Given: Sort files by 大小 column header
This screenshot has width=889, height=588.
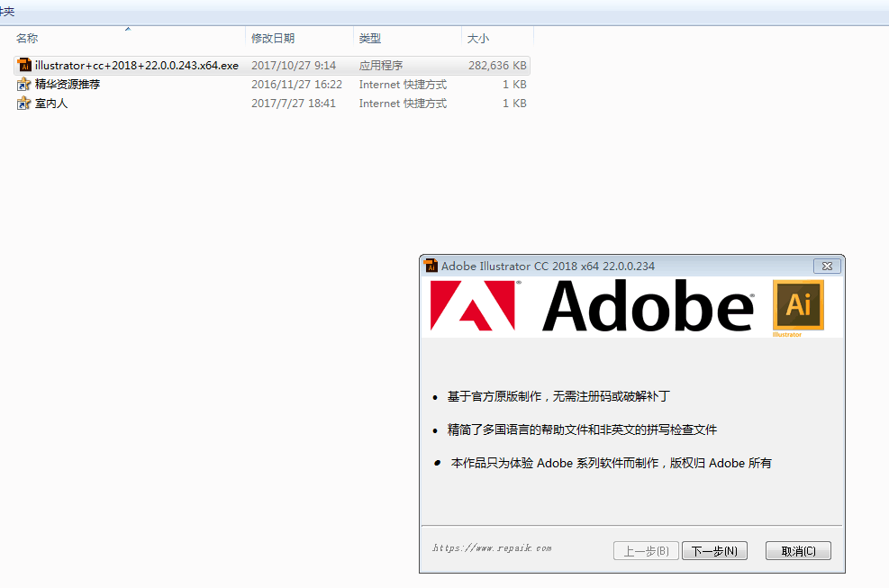Looking at the screenshot, I should pyautogui.click(x=478, y=39).
